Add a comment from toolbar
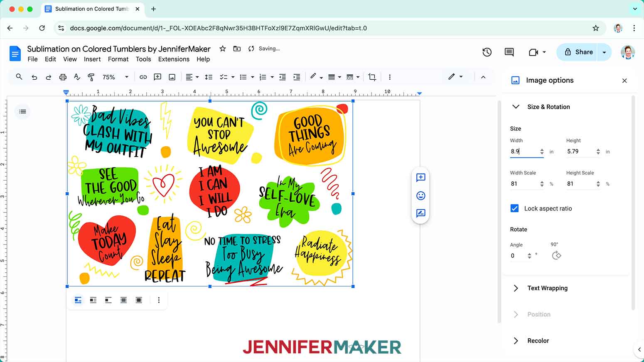644x362 pixels. coord(157,77)
